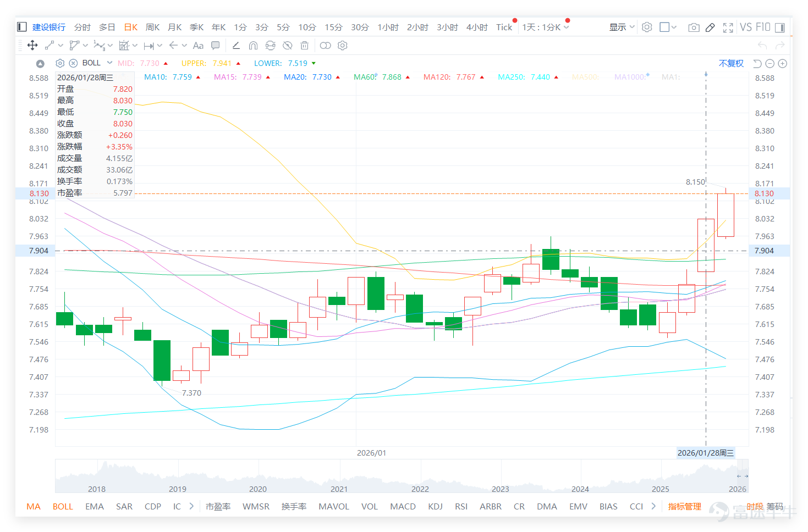The image size is (808, 532).
Task: Expand trend line tool options arrow
Action: (60, 46)
